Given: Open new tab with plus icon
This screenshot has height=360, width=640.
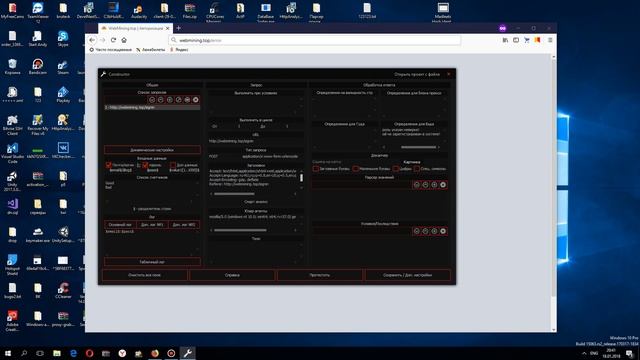Looking at the screenshot, I should click(178, 28).
